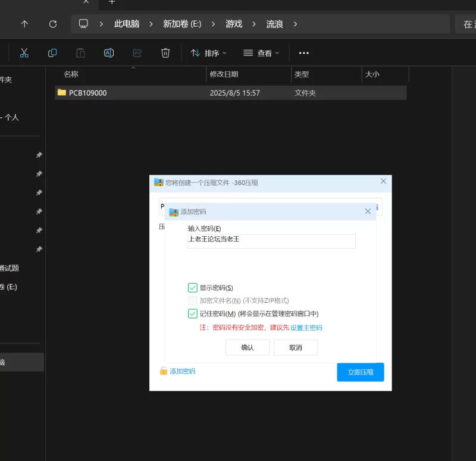
Task: Sort by 修改日期 column header
Action: (x=224, y=74)
